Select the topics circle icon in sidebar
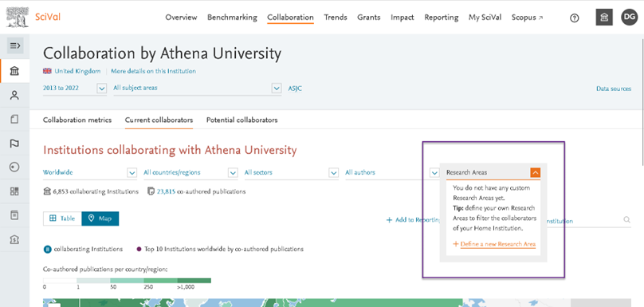 click(15, 167)
